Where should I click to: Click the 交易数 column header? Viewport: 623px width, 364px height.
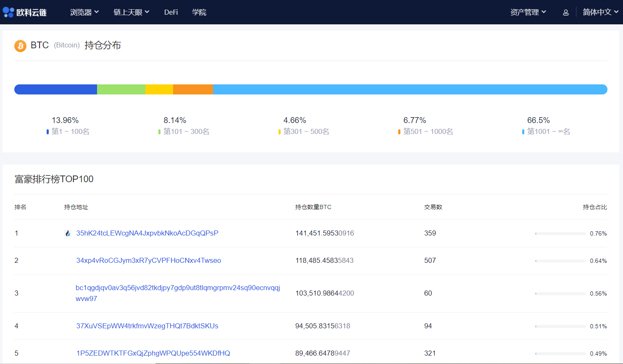point(433,207)
